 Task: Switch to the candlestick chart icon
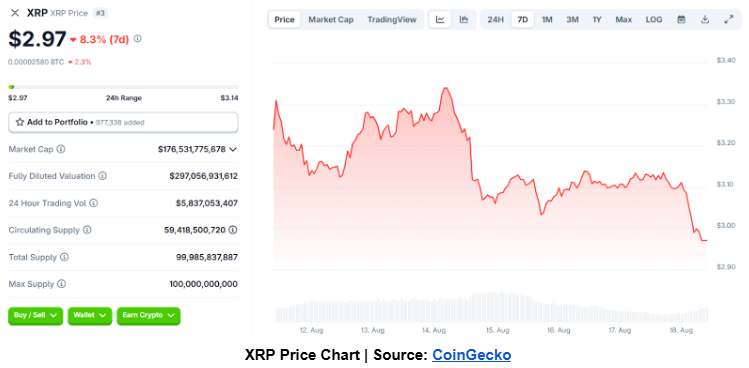click(464, 20)
